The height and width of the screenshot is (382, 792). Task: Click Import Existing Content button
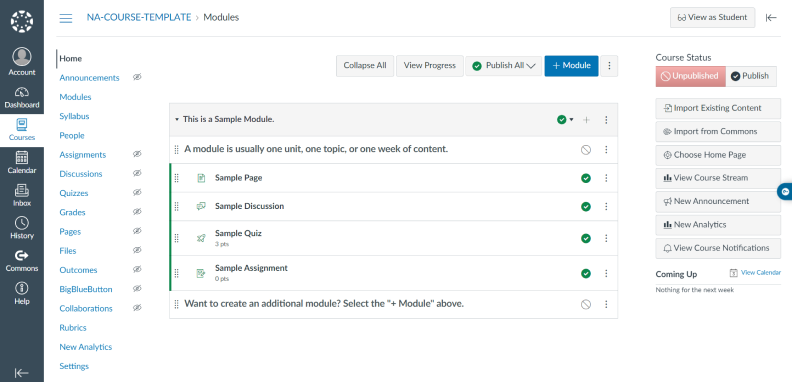point(718,108)
